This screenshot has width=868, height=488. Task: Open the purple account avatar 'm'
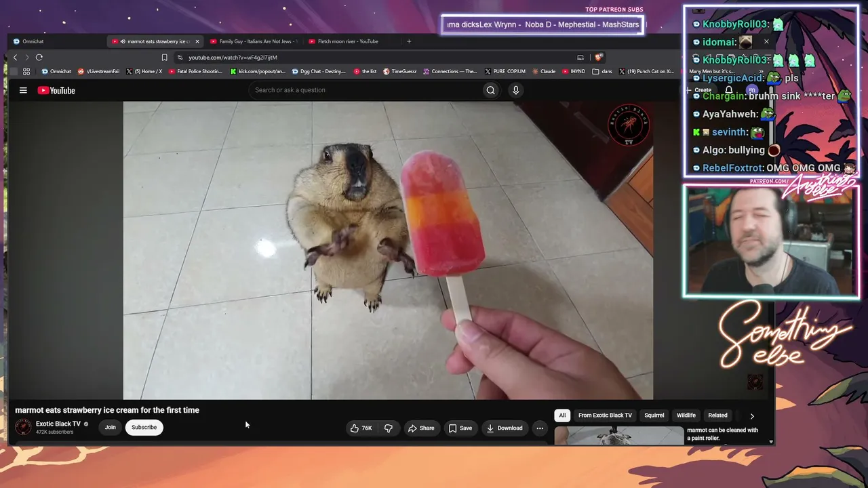(x=751, y=90)
